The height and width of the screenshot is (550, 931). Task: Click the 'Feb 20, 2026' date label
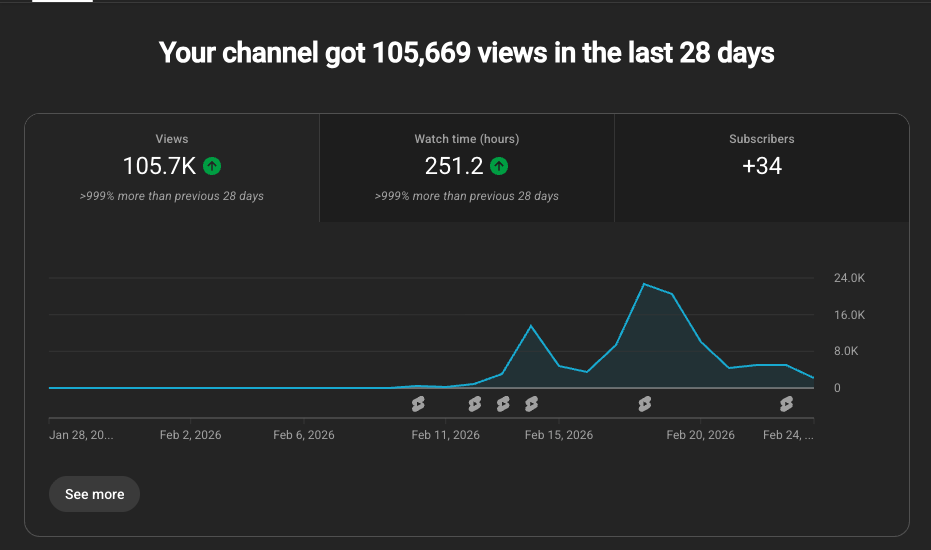tap(701, 435)
